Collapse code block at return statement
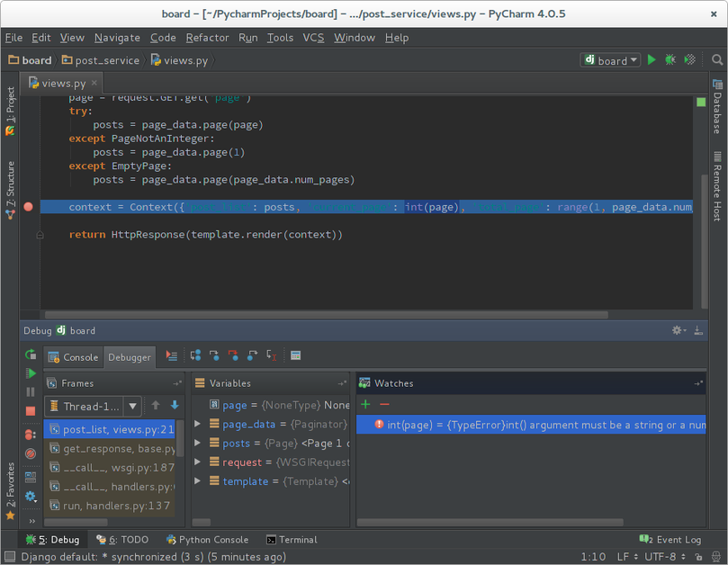This screenshot has width=728, height=565. click(x=40, y=235)
